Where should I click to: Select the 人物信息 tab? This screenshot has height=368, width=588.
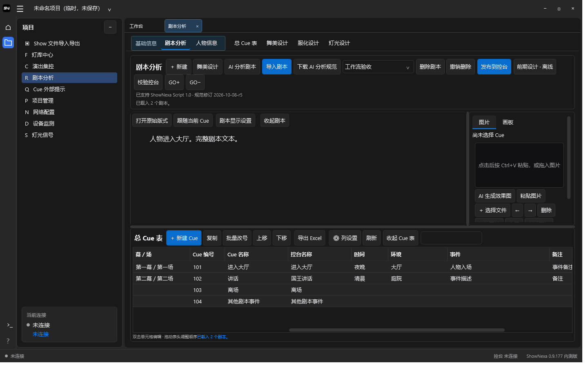207,43
